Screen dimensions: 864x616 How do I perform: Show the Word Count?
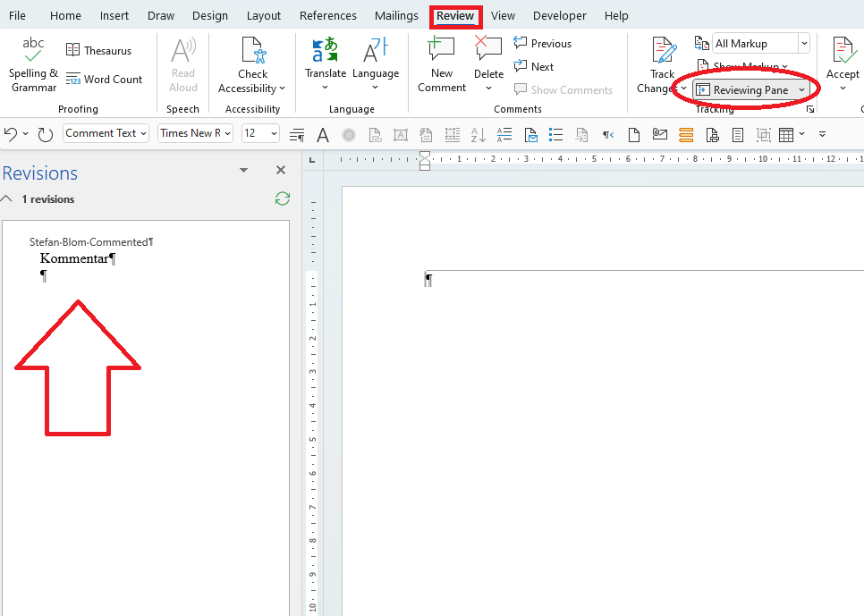click(104, 80)
